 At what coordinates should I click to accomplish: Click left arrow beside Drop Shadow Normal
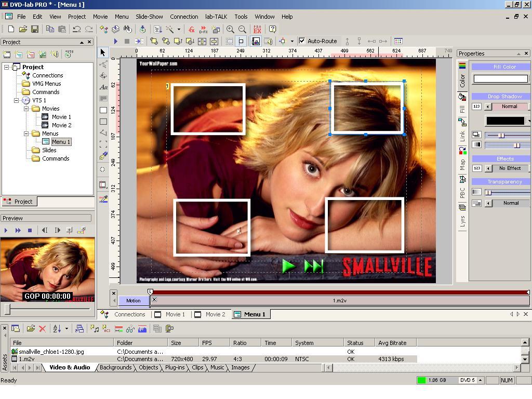pos(488,107)
